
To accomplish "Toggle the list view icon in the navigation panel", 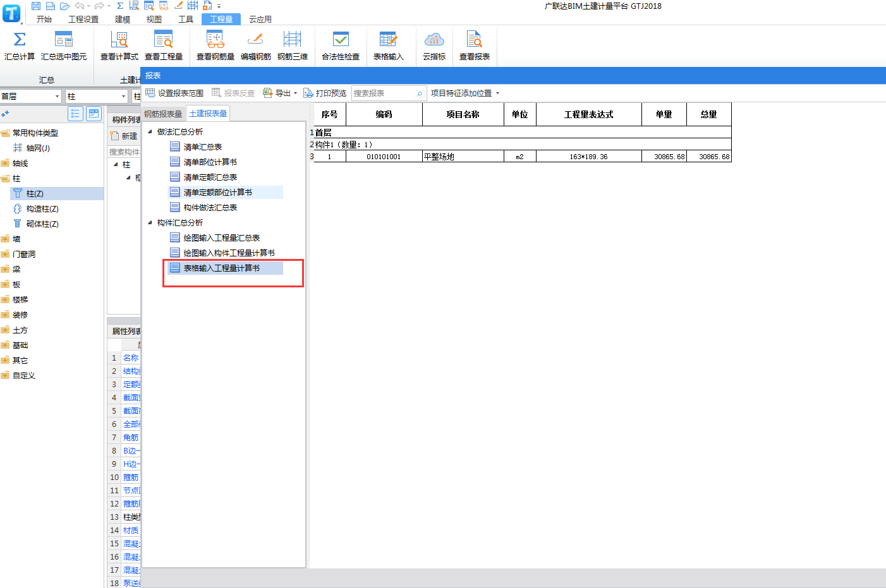I will pos(75,114).
